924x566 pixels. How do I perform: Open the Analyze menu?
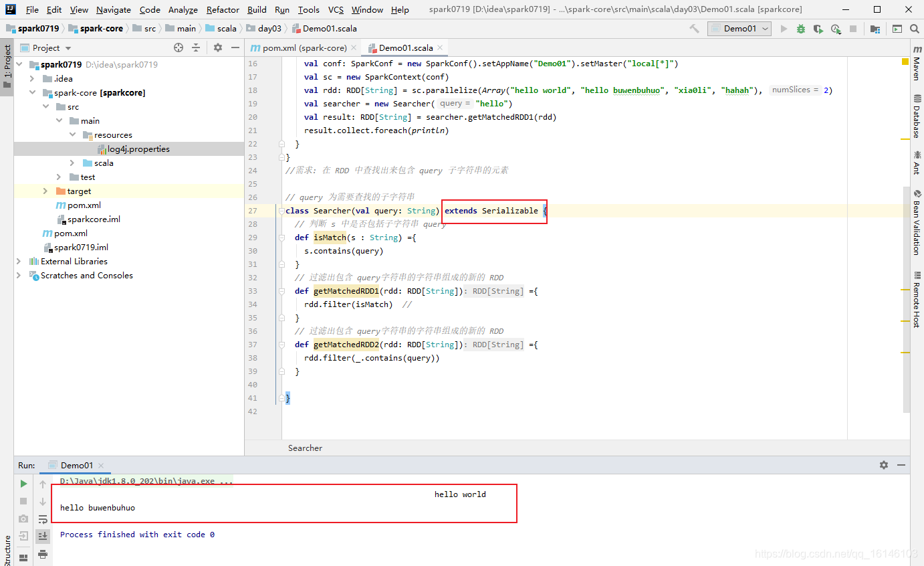[x=183, y=9]
